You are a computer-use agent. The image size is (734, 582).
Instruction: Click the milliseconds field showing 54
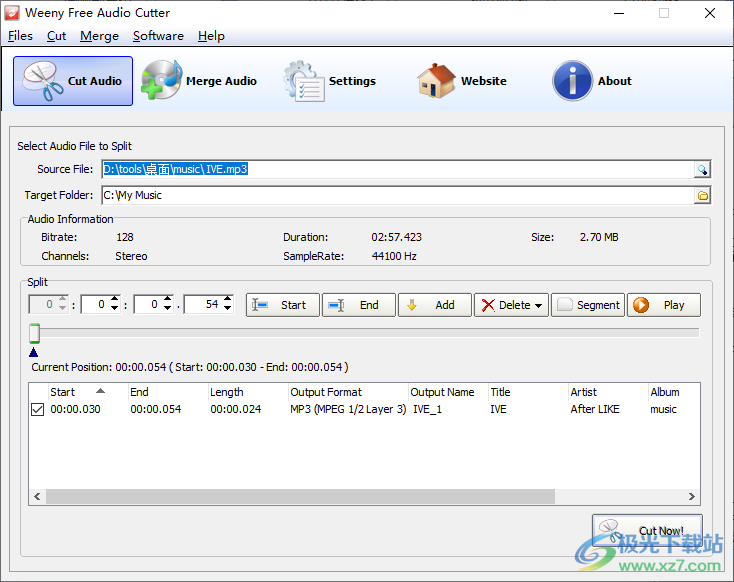[204, 304]
